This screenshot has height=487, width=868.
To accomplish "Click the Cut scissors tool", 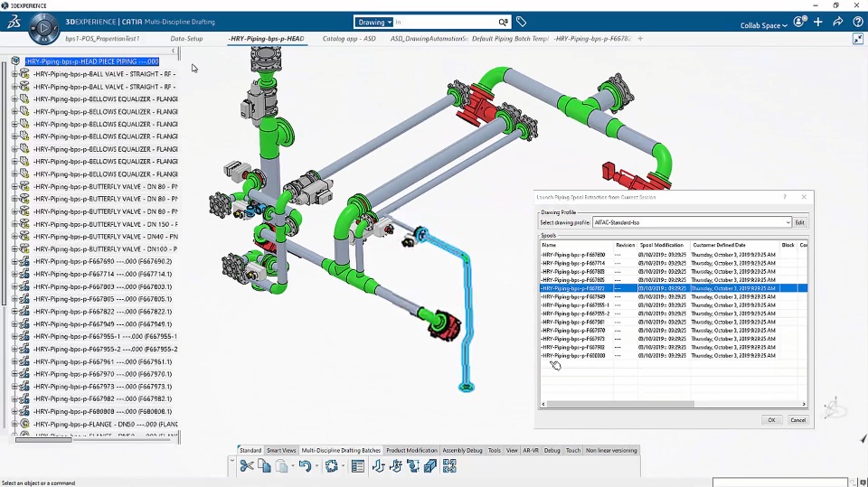I will (246, 466).
